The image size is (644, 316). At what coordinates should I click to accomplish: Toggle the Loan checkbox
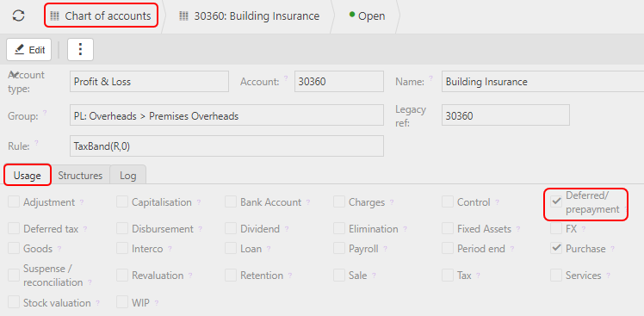pyautogui.click(x=231, y=248)
